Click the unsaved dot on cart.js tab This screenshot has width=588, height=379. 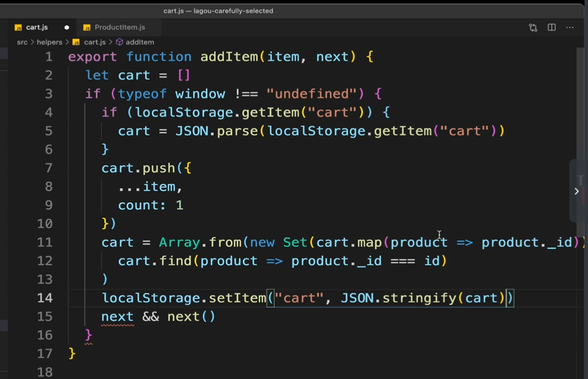pyautogui.click(x=67, y=27)
